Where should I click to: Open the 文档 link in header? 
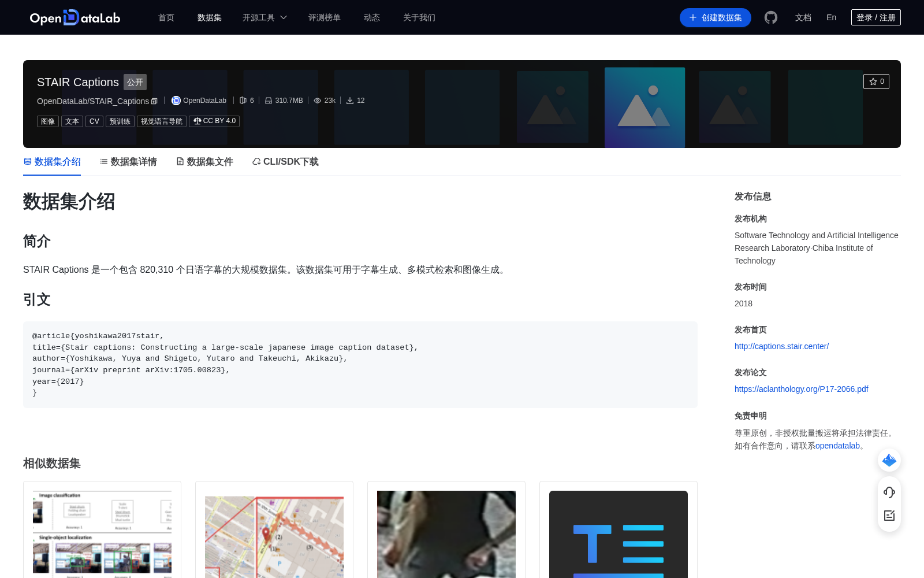pos(803,17)
